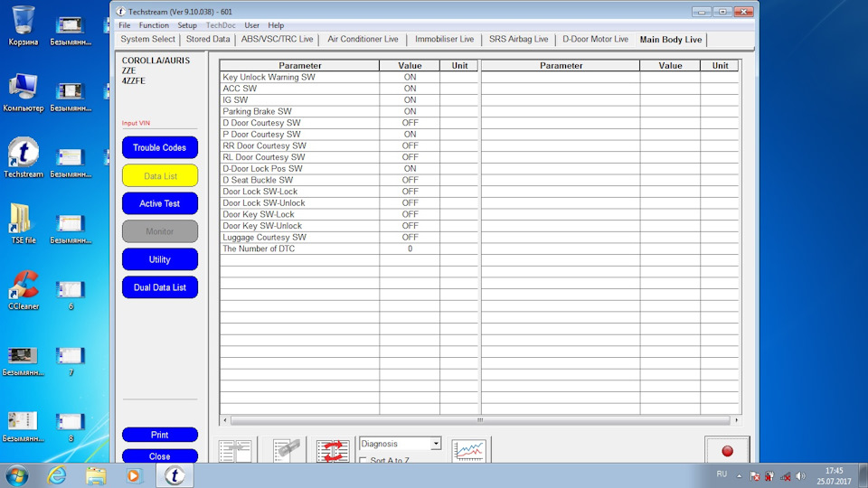Switch to the D-Door Motor Live tab
Viewport: 868px width, 488px height.
596,39
